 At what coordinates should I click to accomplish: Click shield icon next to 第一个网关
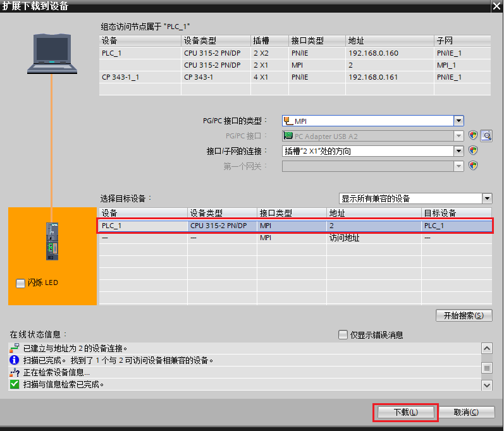click(473, 166)
